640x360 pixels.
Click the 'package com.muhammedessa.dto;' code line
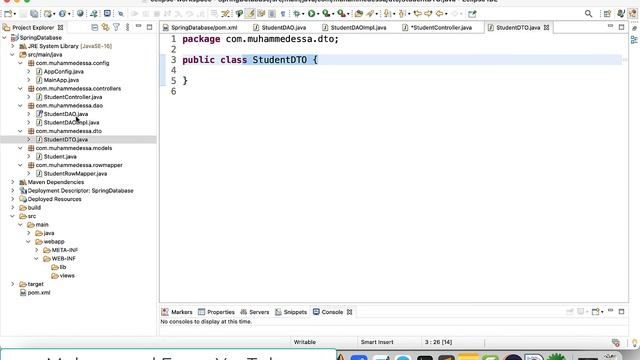260,39
